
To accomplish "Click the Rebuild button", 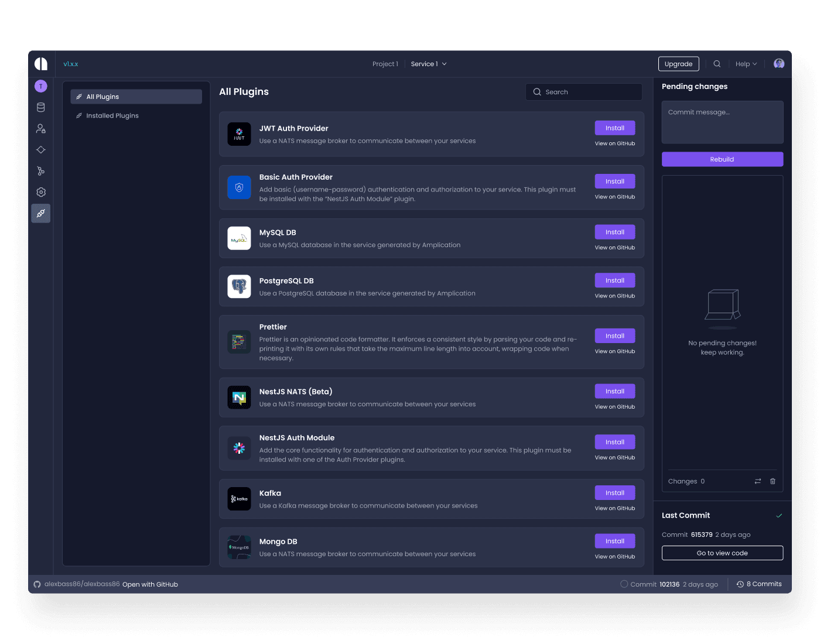I will [722, 159].
